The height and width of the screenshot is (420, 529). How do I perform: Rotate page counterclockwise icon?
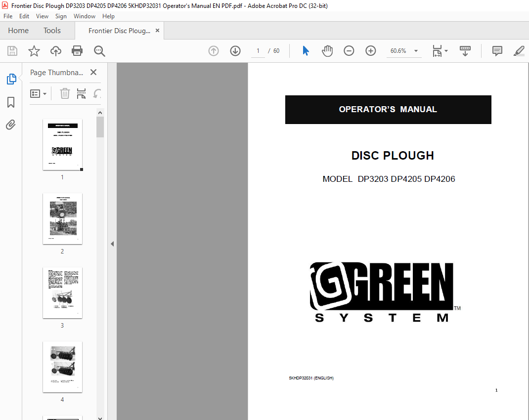click(97, 93)
